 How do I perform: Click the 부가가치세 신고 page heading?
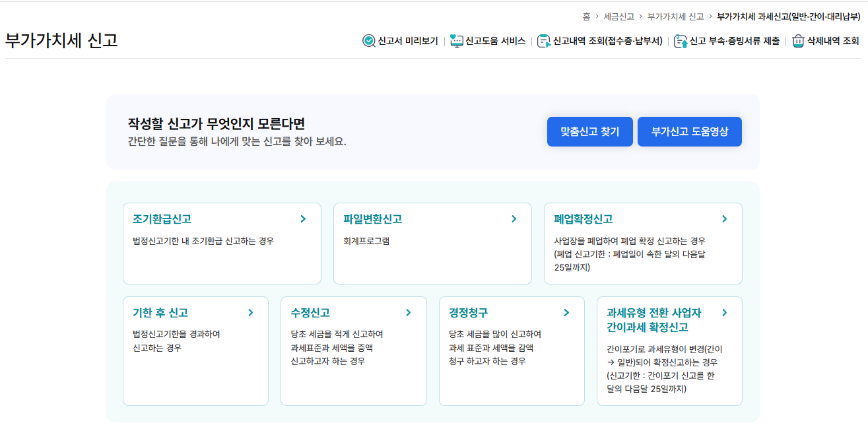point(61,40)
